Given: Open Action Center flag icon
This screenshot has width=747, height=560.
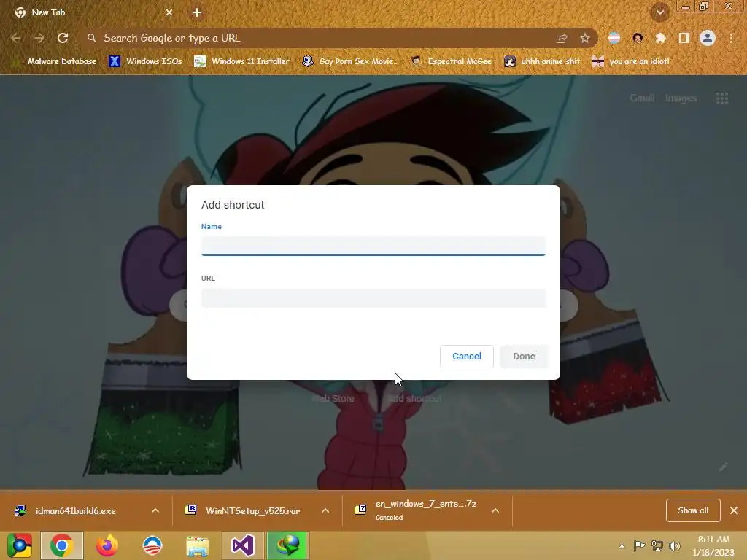Looking at the screenshot, I should (x=639, y=545).
